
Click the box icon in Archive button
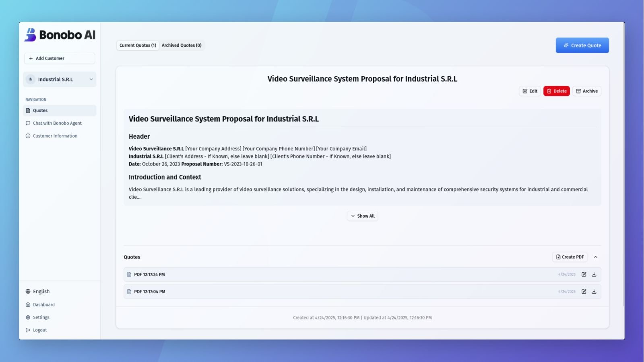point(578,91)
